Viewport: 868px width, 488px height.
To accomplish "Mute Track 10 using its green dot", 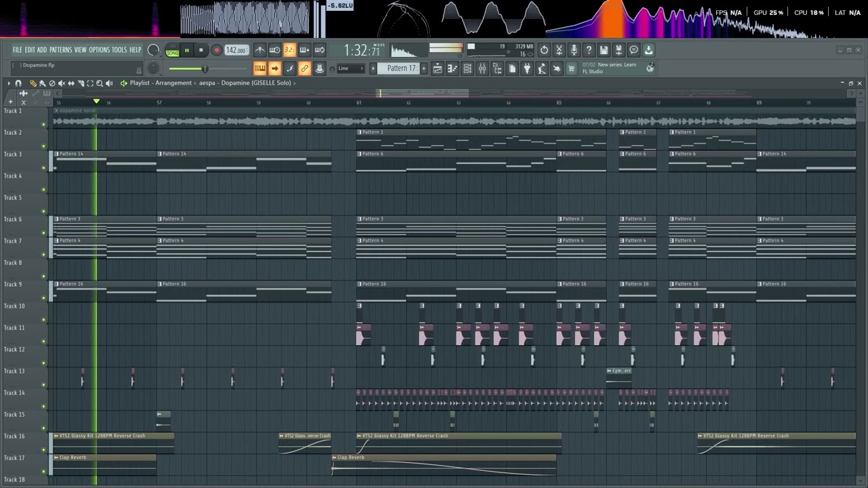I will (44, 320).
